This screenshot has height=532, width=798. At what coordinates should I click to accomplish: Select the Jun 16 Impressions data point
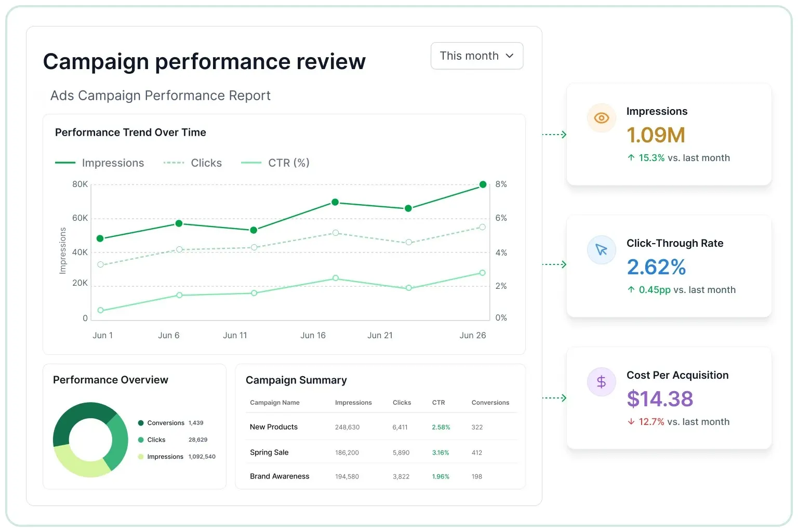tap(335, 202)
